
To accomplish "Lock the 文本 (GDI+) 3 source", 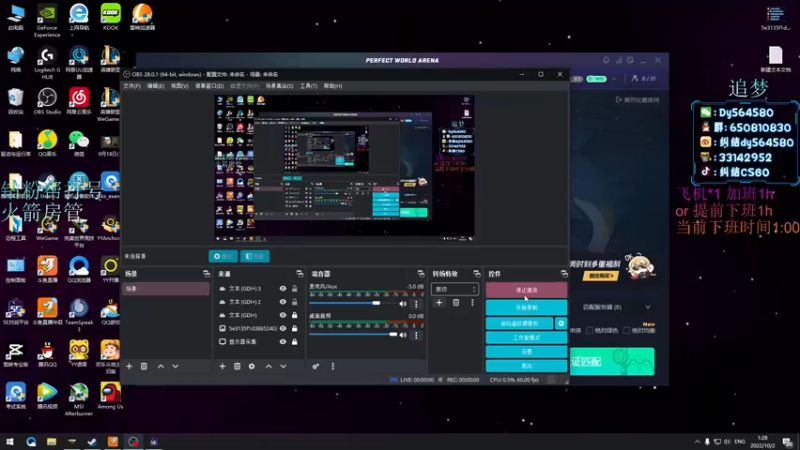I will coord(294,289).
